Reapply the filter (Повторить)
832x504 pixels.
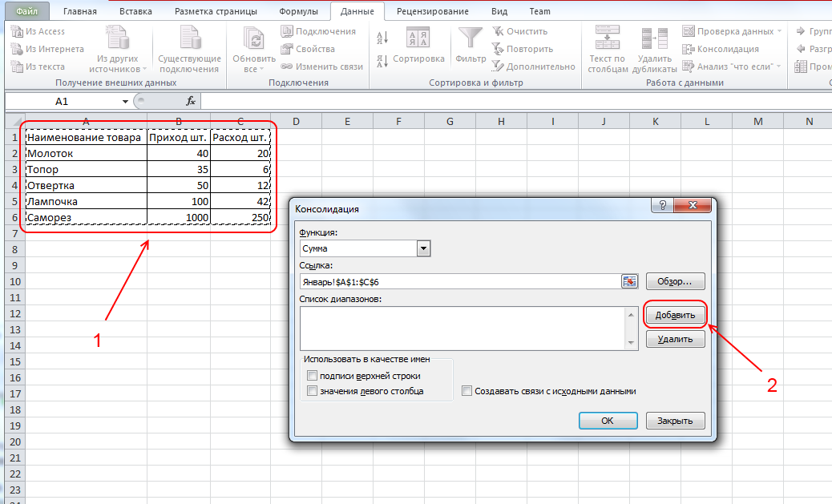[523, 50]
